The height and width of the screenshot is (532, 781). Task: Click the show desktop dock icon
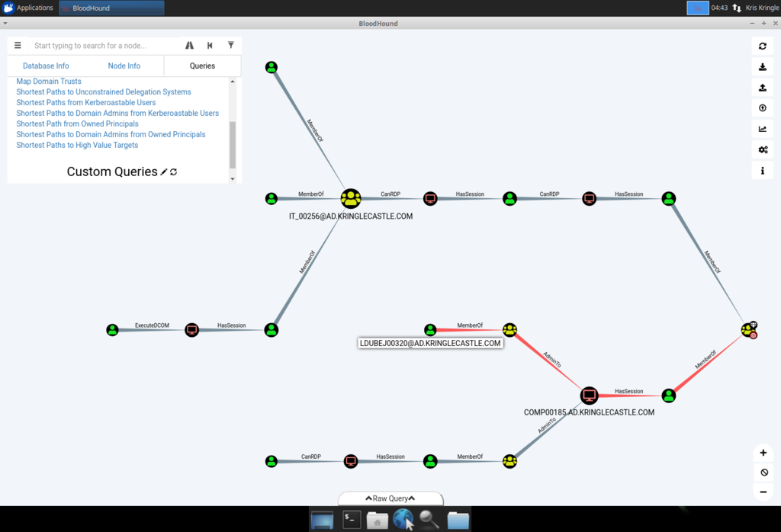point(323,520)
